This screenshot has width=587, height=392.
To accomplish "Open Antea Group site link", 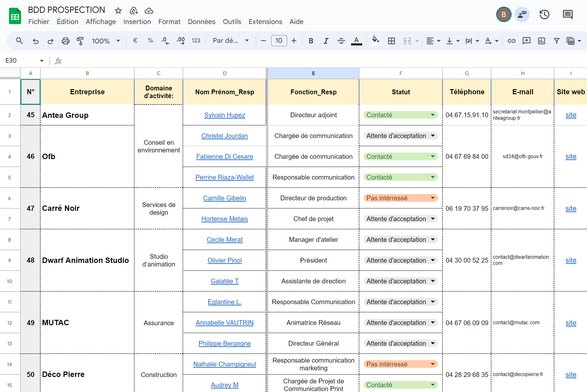I will (x=571, y=115).
